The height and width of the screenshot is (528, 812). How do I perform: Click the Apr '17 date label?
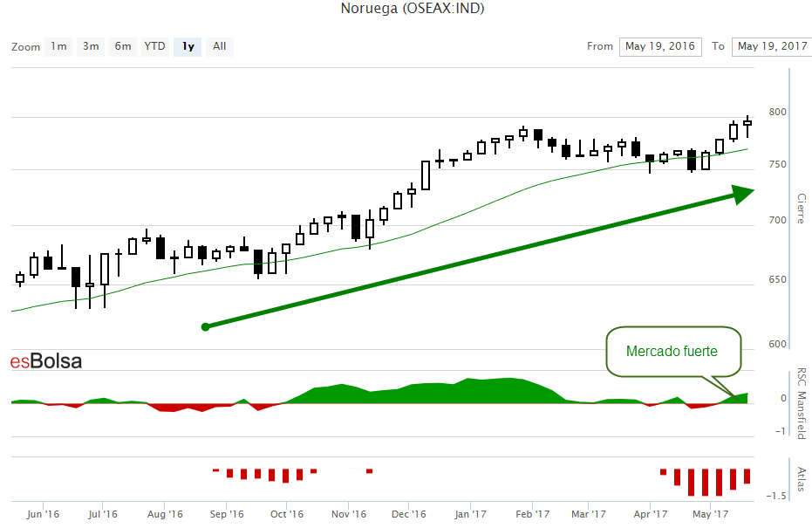650,515
